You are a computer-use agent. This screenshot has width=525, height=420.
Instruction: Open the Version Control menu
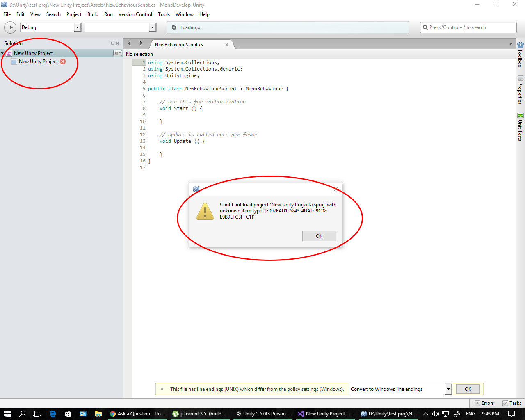(135, 14)
